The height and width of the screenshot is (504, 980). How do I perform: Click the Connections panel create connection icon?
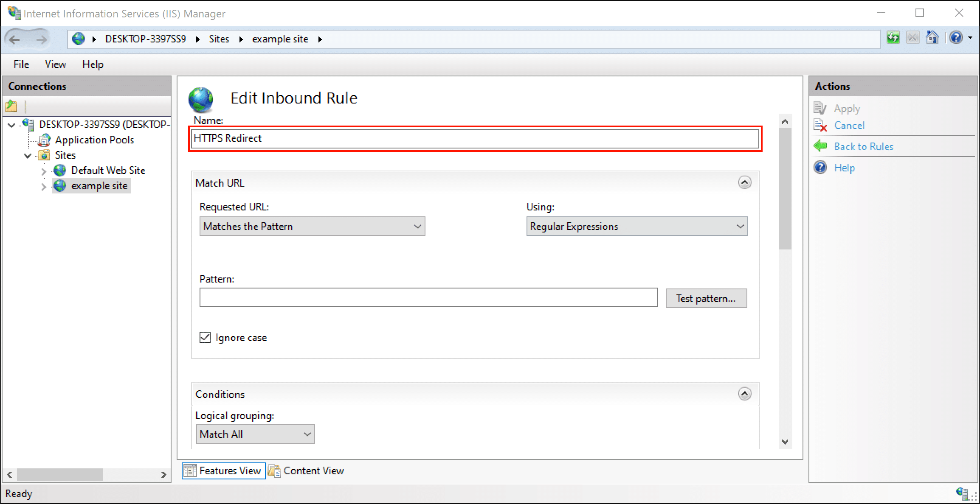(11, 106)
